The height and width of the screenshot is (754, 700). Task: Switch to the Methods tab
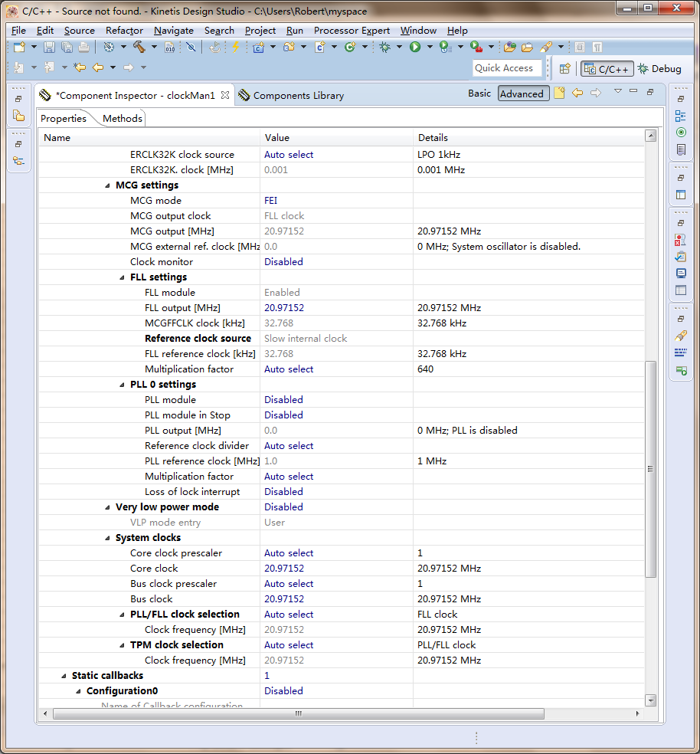[122, 118]
